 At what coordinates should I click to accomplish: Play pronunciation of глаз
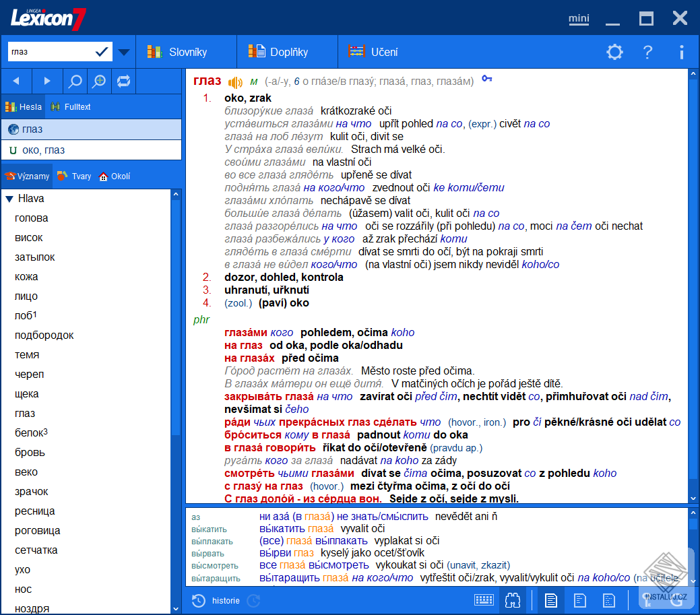coord(235,82)
